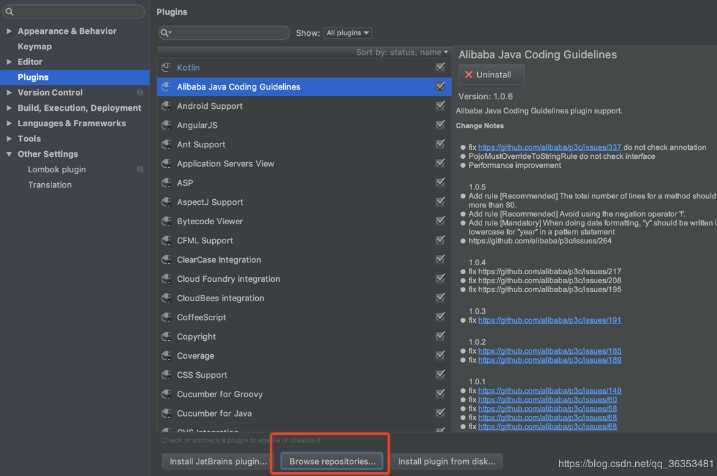Uncheck Alibaba Java Coding Guidelines checkbox
The height and width of the screenshot is (476, 717).
click(440, 86)
